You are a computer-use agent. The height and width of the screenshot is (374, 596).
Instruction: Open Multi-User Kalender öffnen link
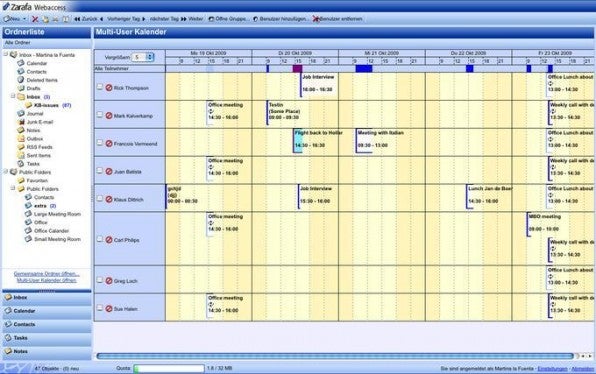point(47,280)
